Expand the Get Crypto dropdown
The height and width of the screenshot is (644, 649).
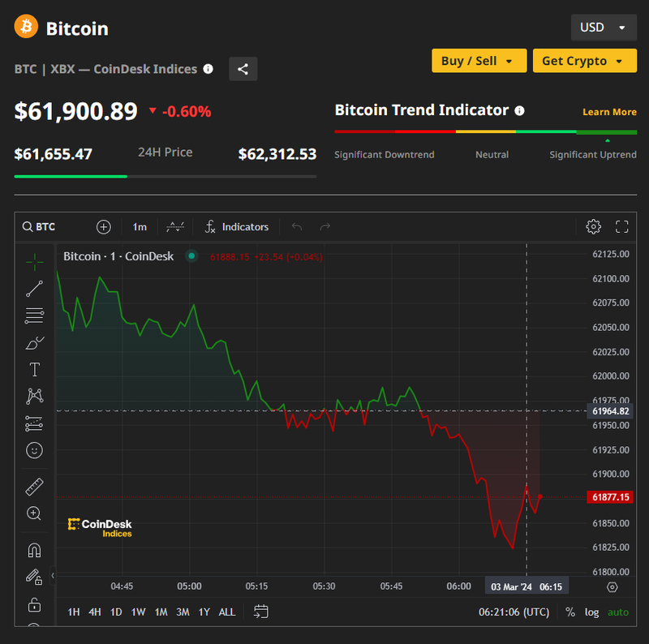point(583,61)
